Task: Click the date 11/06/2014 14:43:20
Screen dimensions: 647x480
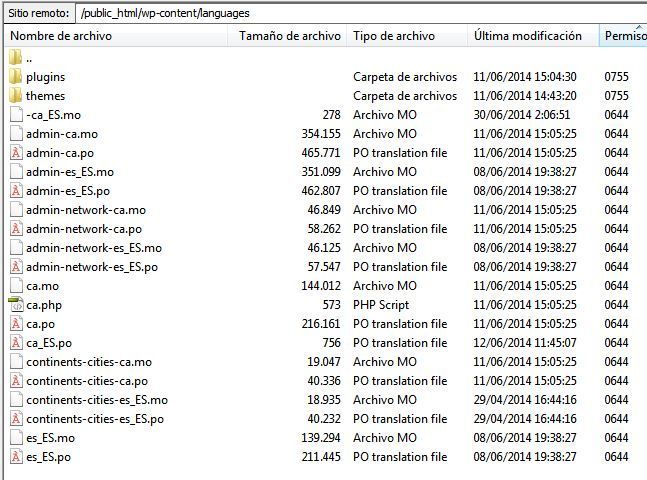Action: tap(525, 96)
